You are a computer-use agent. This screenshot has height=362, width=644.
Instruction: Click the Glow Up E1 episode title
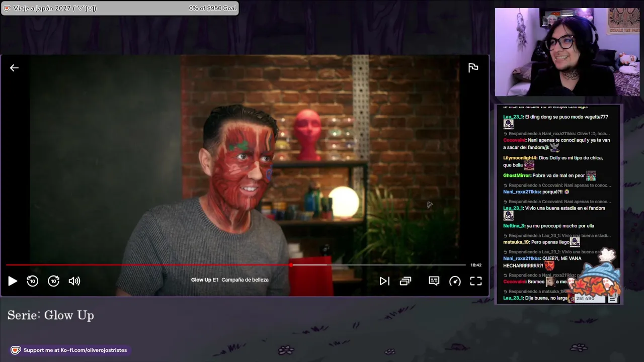tap(230, 280)
